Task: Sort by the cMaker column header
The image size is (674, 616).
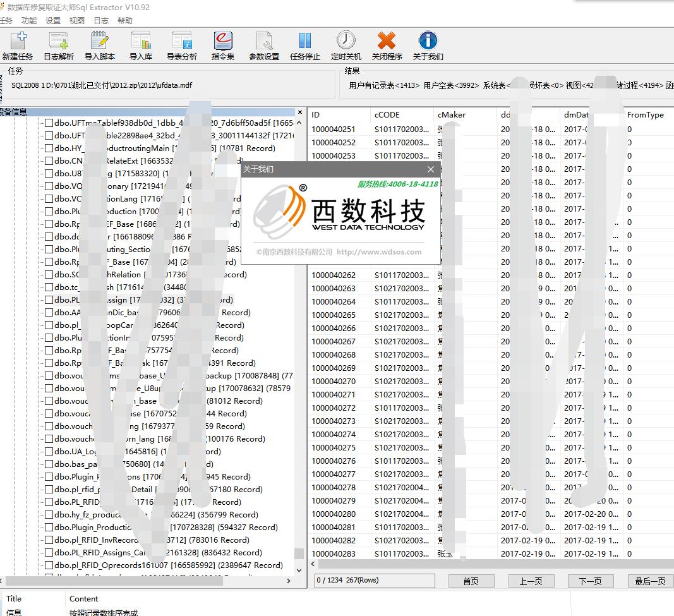Action: pyautogui.click(x=465, y=115)
